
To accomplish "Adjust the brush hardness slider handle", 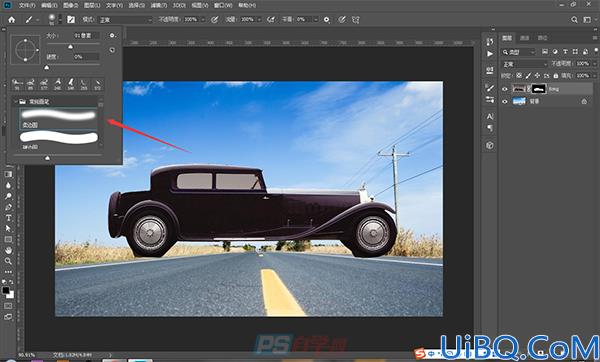I will [47, 68].
